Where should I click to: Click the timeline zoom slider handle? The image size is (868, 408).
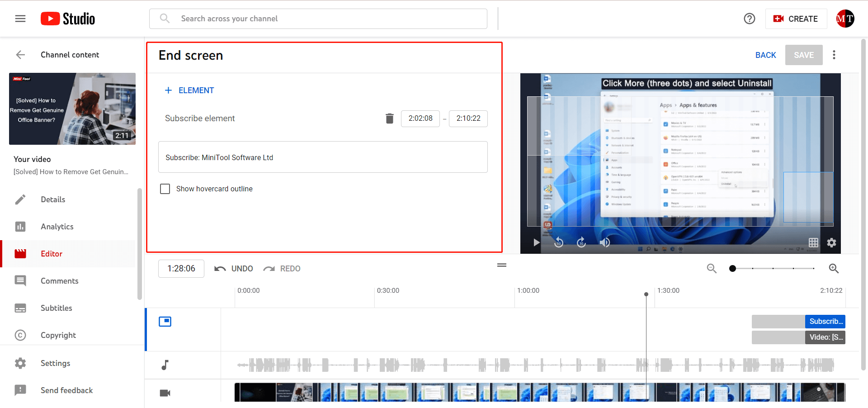pos(732,269)
